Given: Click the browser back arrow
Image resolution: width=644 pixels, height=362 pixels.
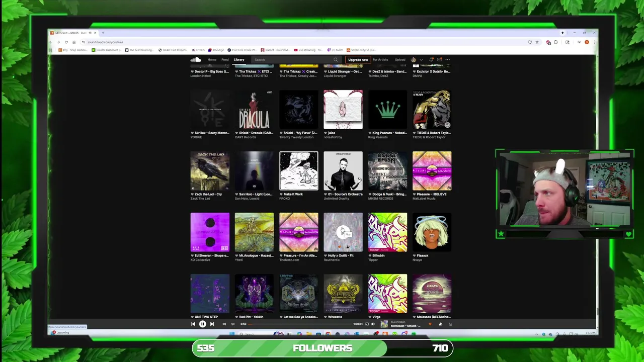Looking at the screenshot, I should (x=51, y=42).
